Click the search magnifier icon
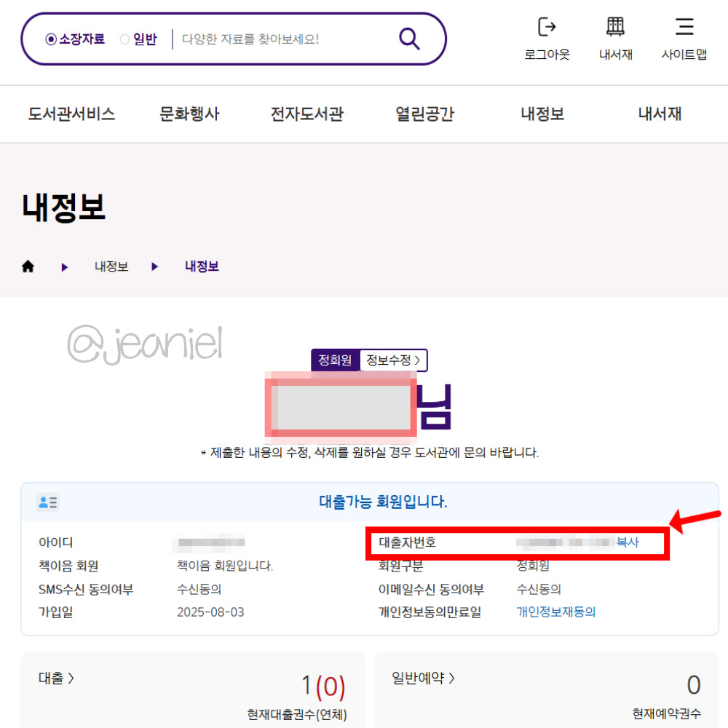The height and width of the screenshot is (728, 728). coord(408,39)
